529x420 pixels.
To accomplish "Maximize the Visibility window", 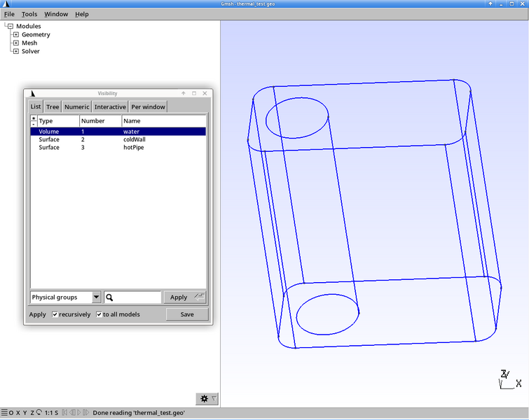I will coord(194,93).
